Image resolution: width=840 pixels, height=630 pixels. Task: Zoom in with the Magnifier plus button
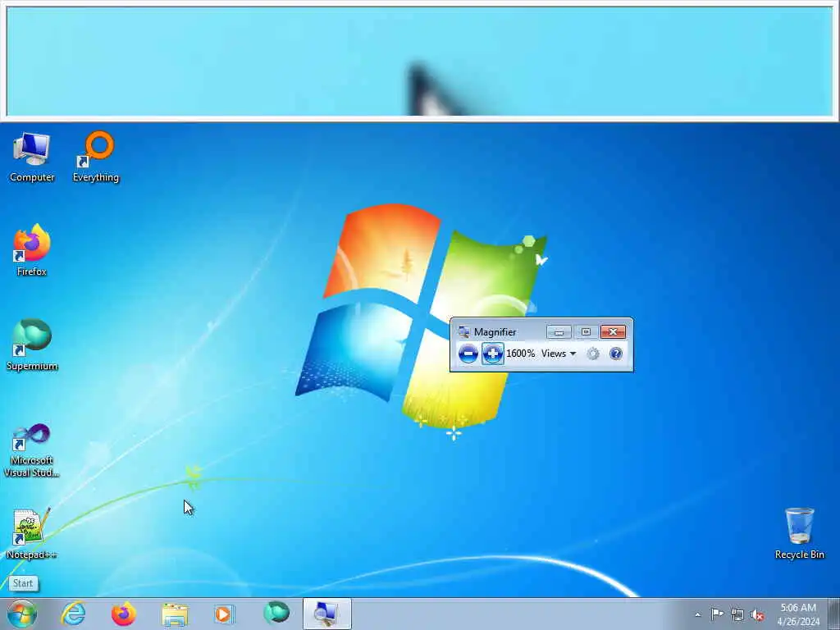492,354
